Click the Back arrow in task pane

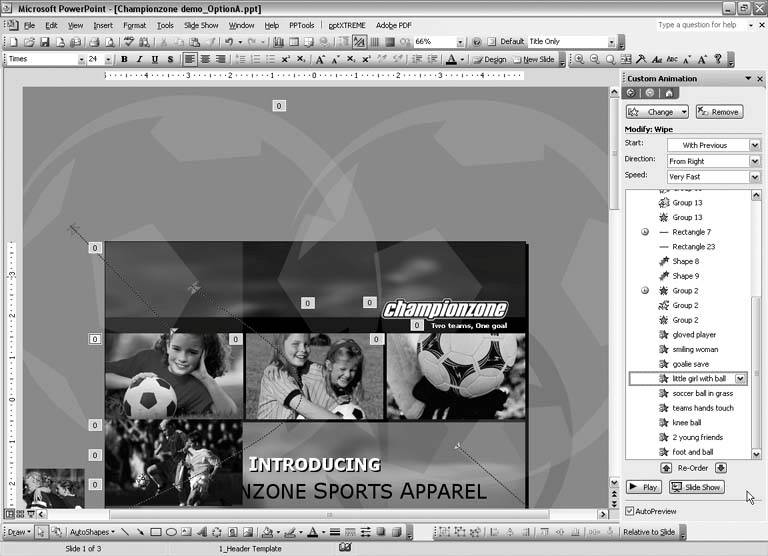[631, 93]
